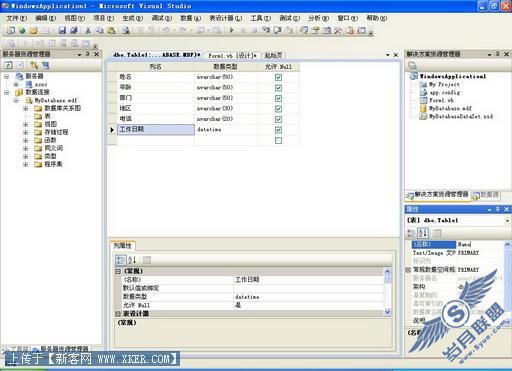Expand the 存储过程 folder node

(26, 132)
